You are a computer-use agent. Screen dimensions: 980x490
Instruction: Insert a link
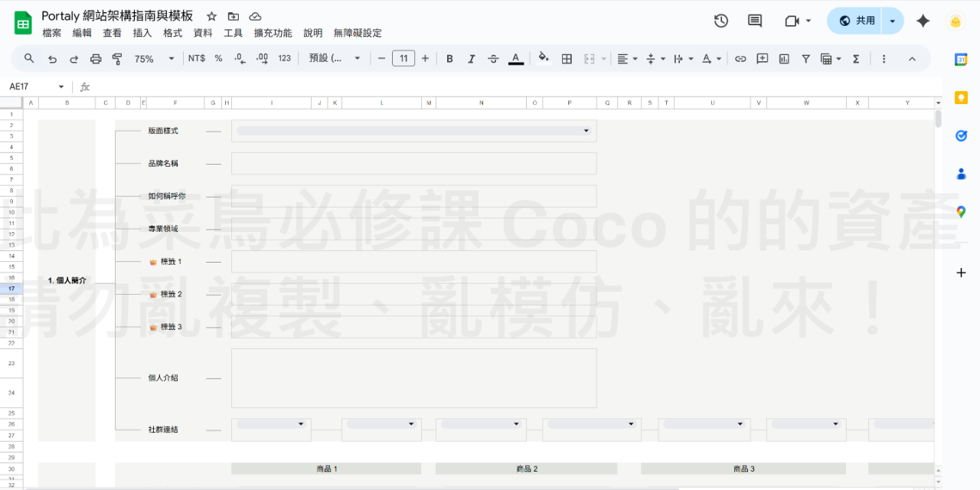coord(740,58)
